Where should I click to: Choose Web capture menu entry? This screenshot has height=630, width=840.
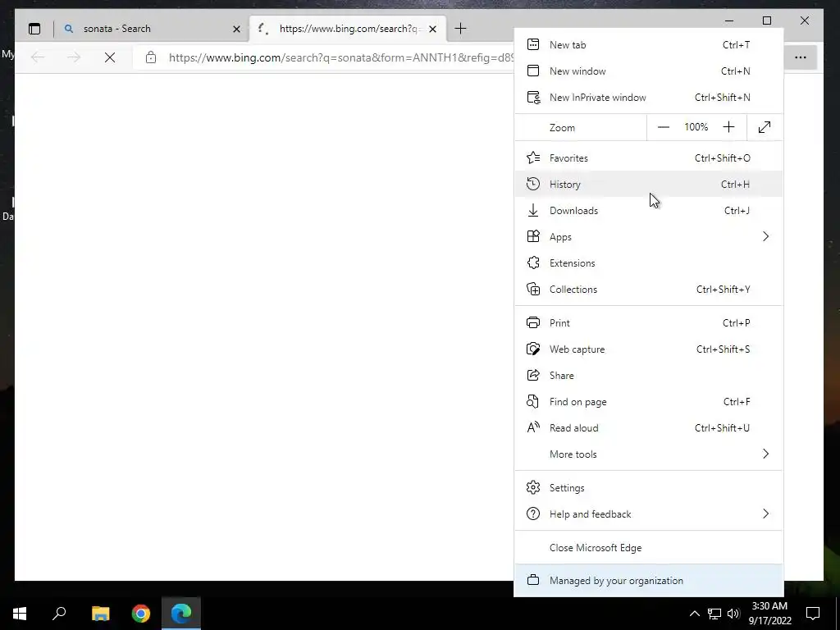648,349
